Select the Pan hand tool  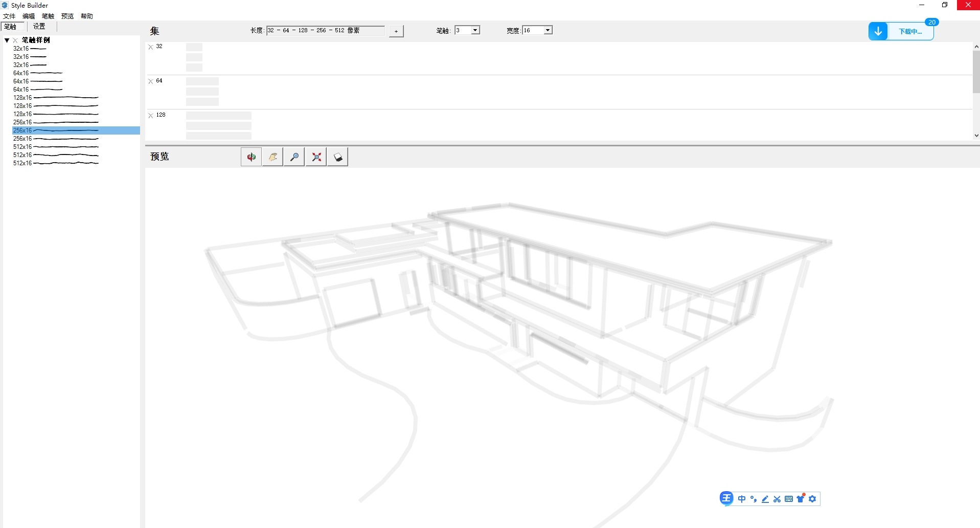tap(273, 157)
